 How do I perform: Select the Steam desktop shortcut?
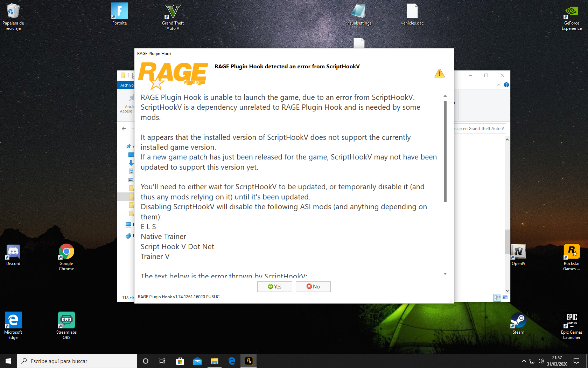(518, 323)
